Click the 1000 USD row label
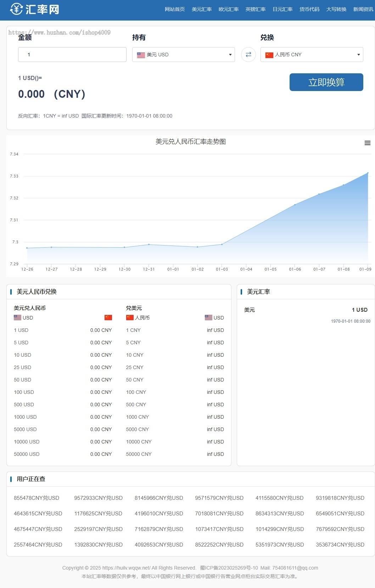This screenshot has width=375, height=588. click(25, 417)
